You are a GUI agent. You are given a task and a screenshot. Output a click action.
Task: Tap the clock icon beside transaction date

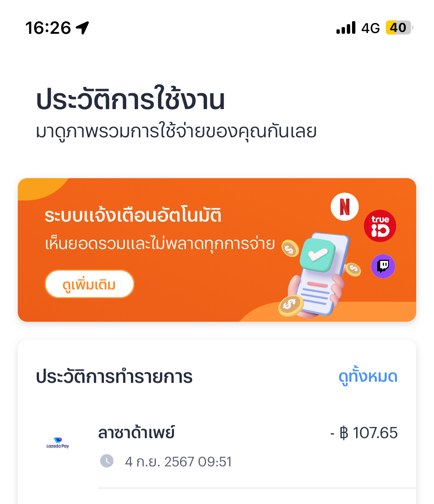(x=107, y=461)
